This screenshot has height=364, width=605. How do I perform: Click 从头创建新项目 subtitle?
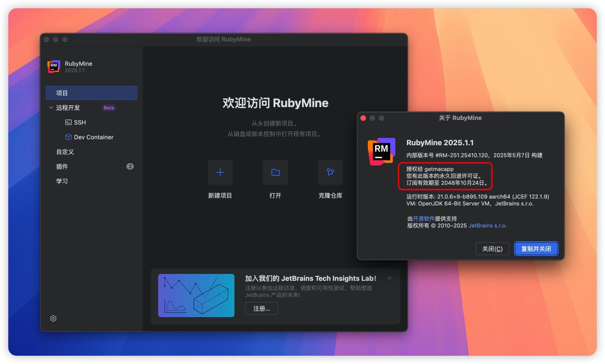(275, 123)
